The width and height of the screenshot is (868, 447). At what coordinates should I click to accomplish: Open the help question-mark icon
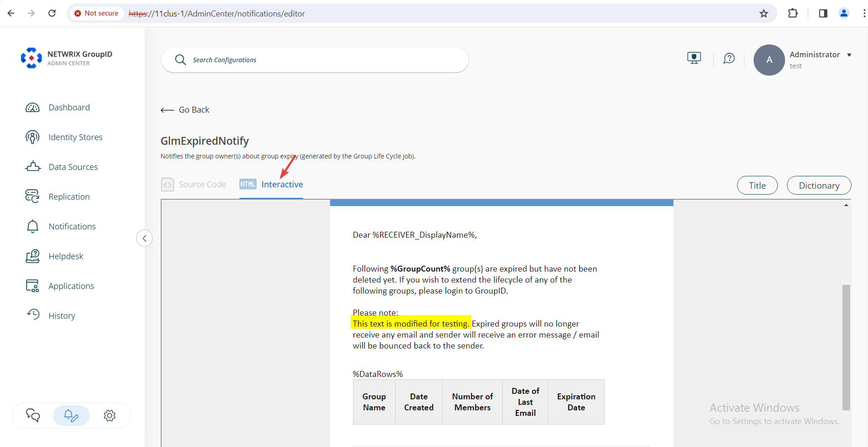729,59
